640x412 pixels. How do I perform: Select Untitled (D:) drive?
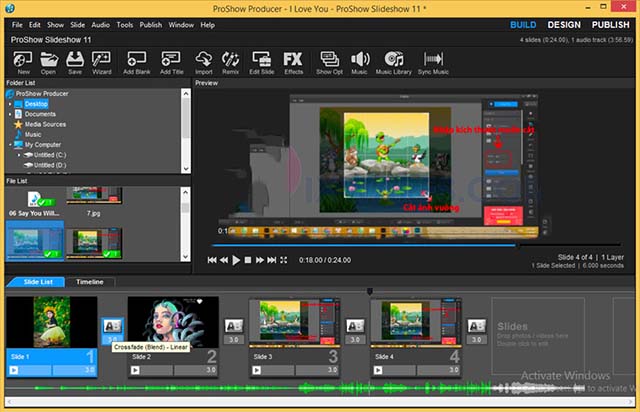tap(50, 165)
